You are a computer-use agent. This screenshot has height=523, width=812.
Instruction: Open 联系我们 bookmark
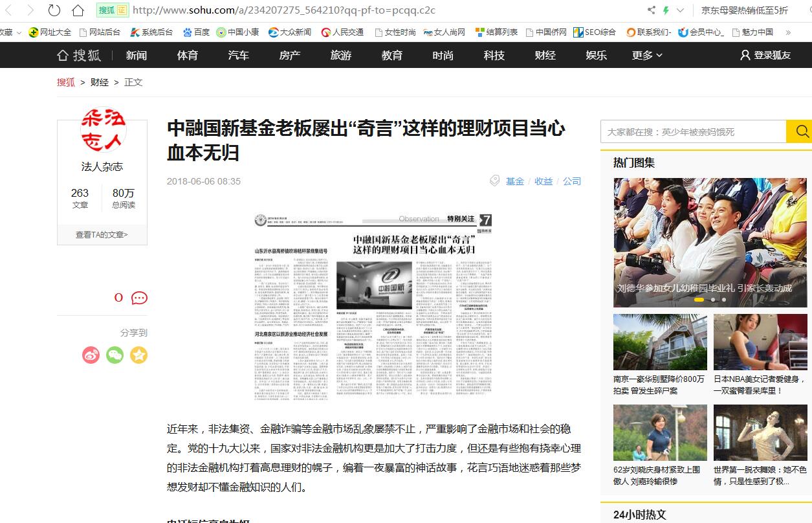[648, 32]
